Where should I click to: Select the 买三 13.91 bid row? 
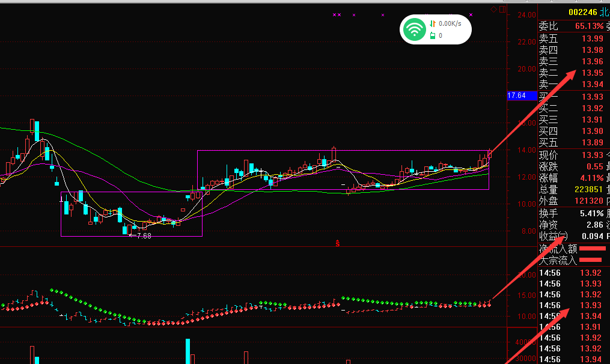pos(571,120)
